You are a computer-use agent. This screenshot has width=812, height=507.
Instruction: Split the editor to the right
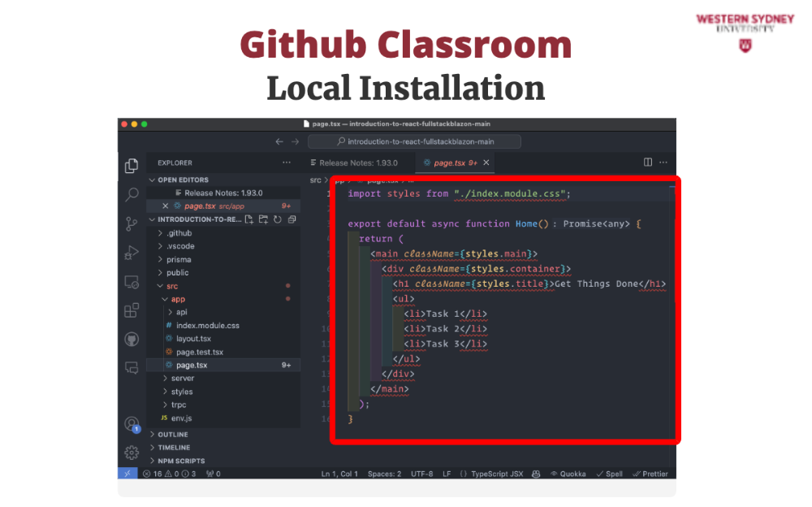coord(648,162)
